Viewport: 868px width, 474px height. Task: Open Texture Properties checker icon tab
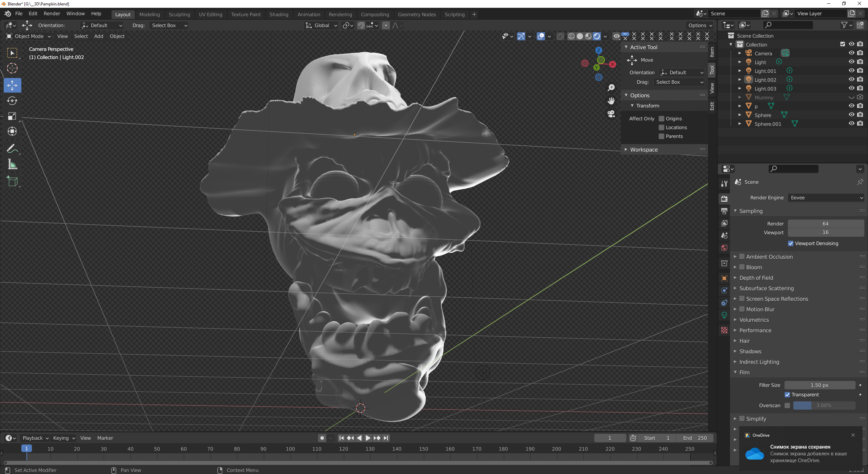coord(724,330)
